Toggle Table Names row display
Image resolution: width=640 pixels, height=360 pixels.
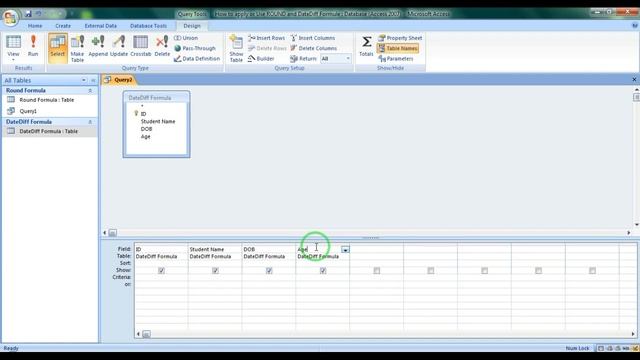(x=398, y=48)
